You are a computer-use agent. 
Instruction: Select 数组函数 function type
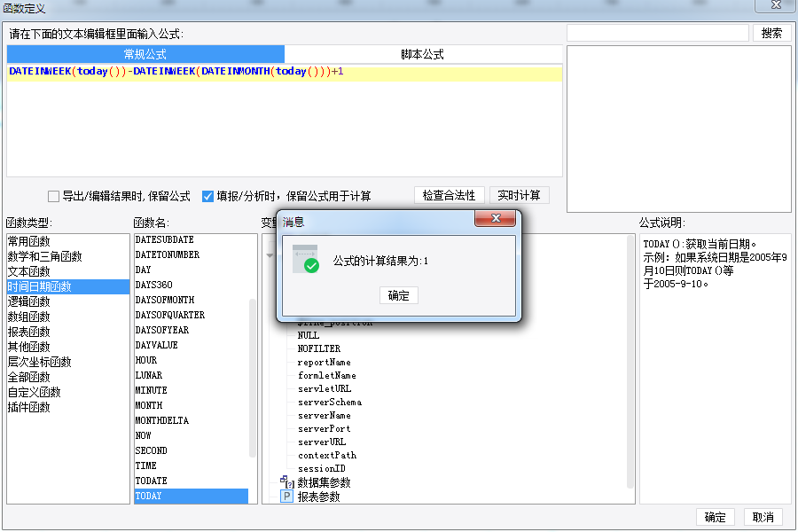click(68, 317)
